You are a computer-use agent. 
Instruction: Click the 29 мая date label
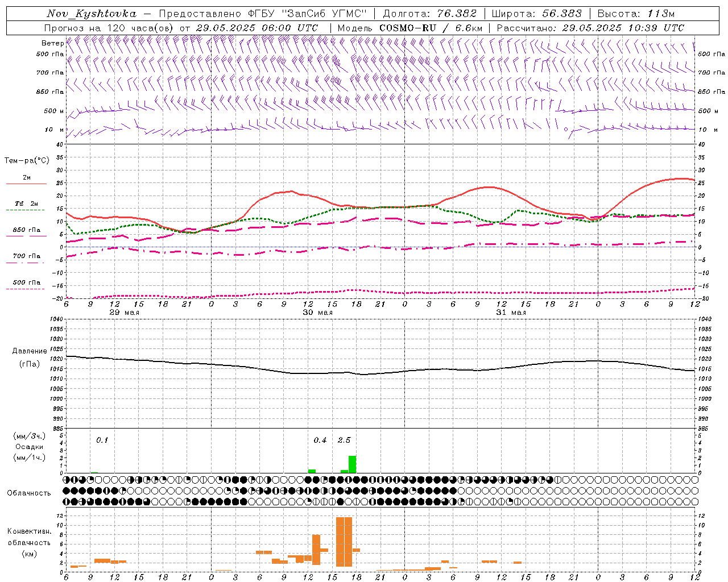coord(124,313)
